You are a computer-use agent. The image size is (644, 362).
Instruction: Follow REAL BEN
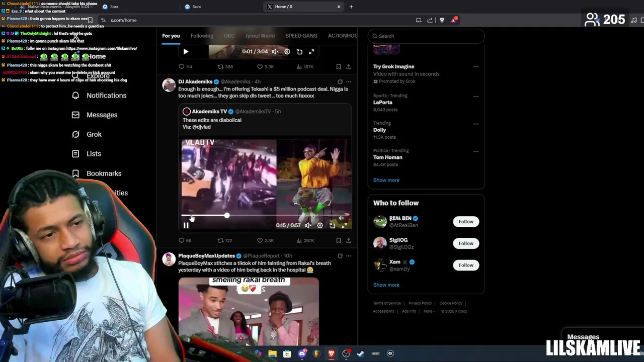pyautogui.click(x=466, y=222)
